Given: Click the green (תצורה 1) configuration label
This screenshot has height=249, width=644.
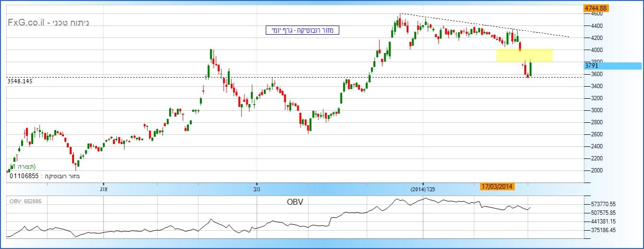Looking at the screenshot, I should [23, 167].
